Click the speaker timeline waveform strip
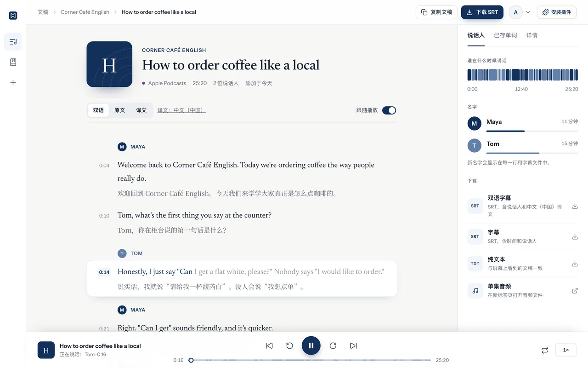The width and height of the screenshot is (588, 368). pyautogui.click(x=523, y=75)
